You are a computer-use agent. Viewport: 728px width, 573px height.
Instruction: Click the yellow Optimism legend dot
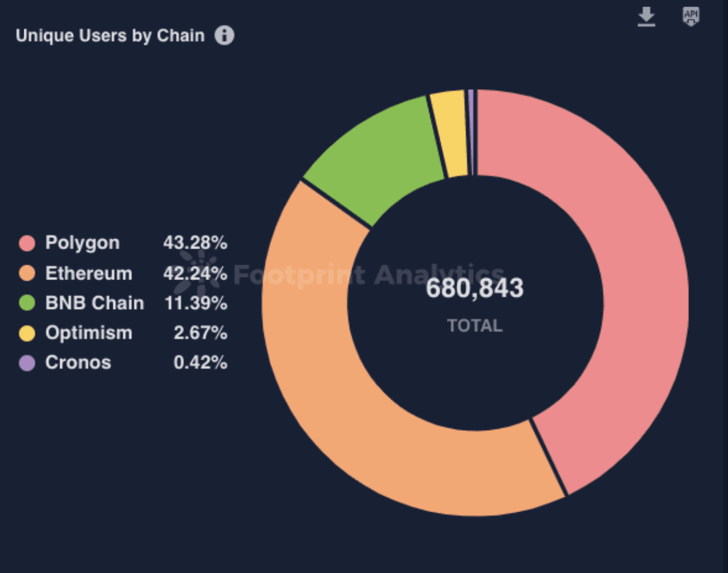27,333
